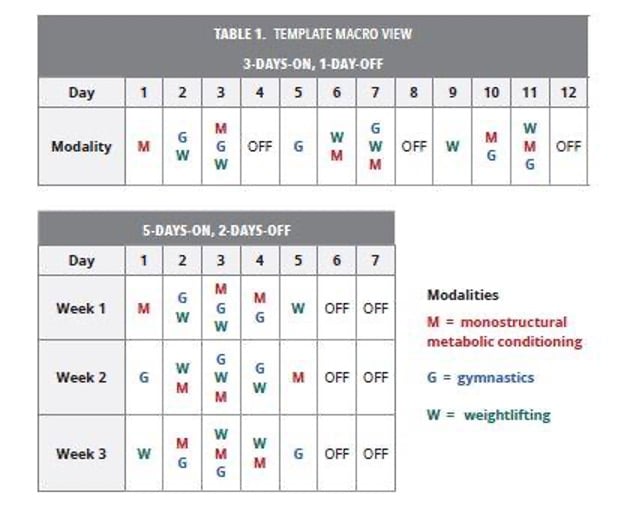The width and height of the screenshot is (634, 514).
Task: Select the Day 12 column header
Action: [567, 93]
